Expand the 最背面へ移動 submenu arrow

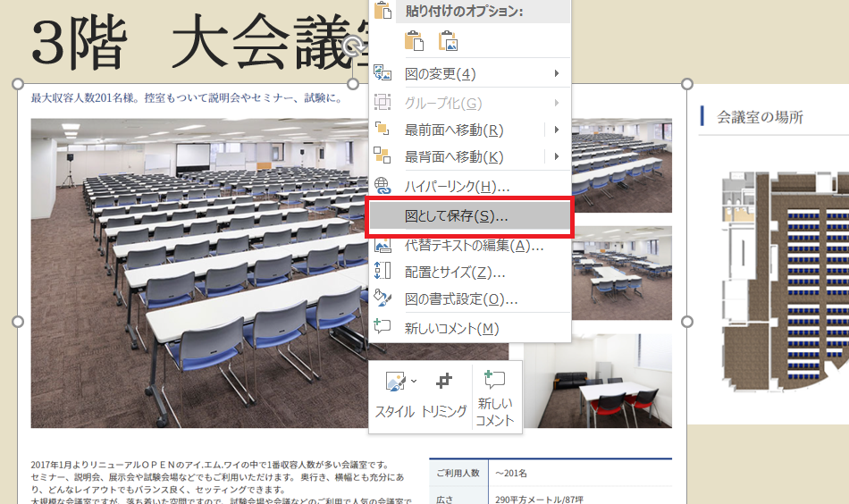pos(557,156)
